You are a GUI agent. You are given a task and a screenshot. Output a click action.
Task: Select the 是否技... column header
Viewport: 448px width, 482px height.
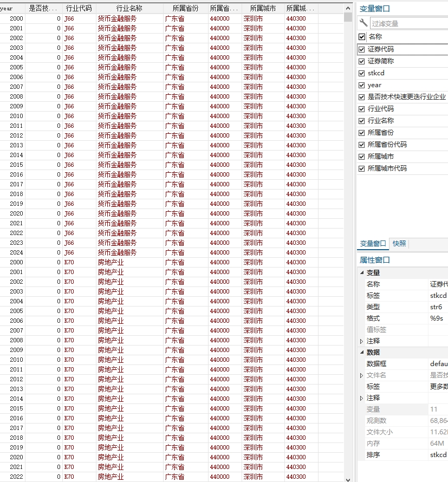43,9
